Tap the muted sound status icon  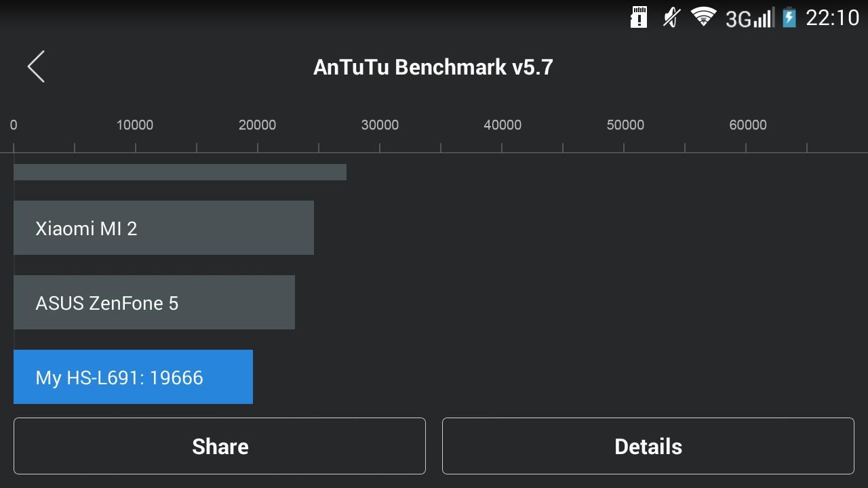(x=671, y=18)
